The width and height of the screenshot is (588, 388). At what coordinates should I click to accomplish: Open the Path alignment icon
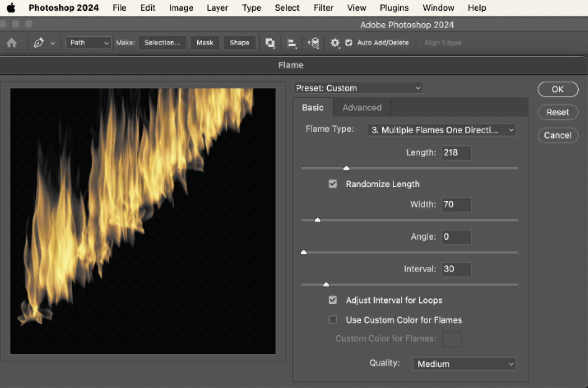click(292, 43)
